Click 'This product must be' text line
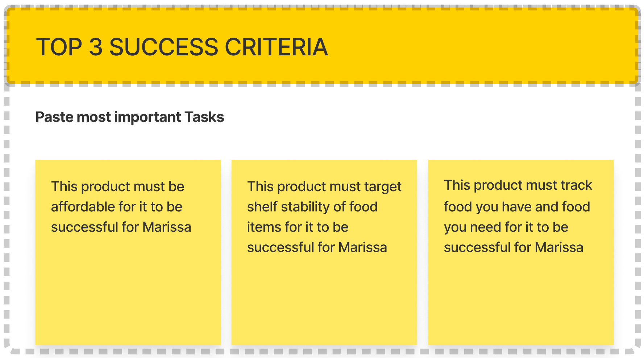Viewport: 644px width, 358px height. point(118,186)
